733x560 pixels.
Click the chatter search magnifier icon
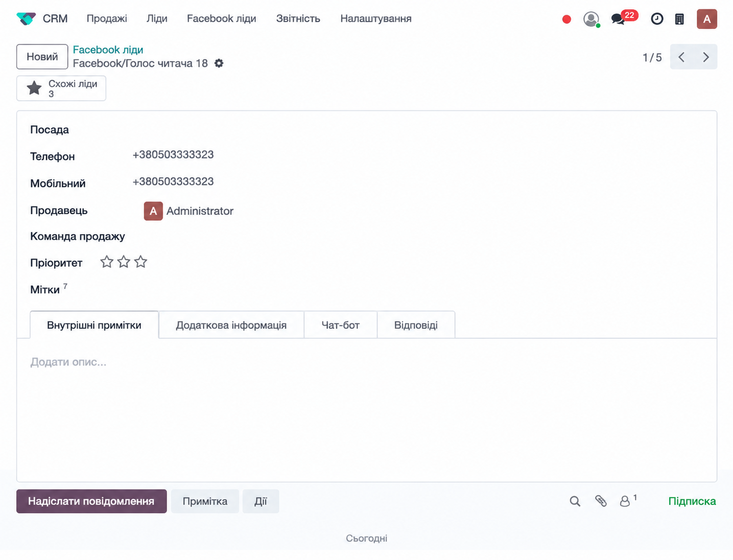click(575, 501)
